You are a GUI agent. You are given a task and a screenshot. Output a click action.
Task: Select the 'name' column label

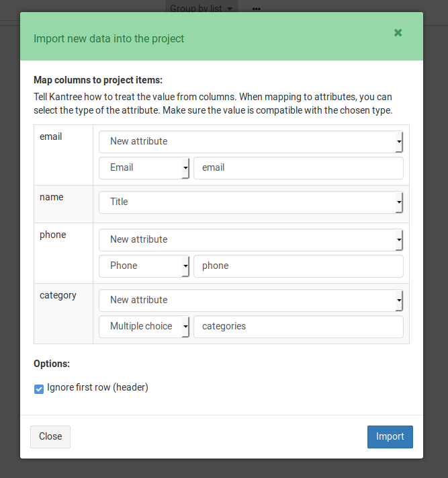point(52,197)
